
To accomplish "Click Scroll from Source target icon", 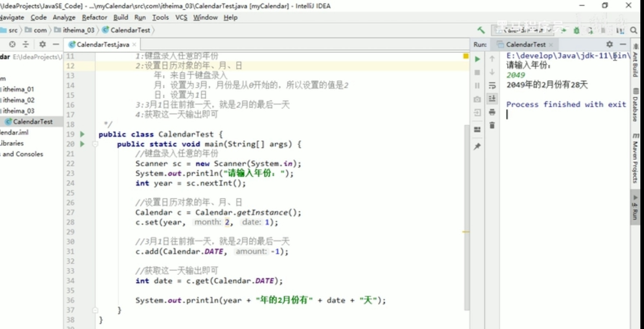I will point(12,44).
